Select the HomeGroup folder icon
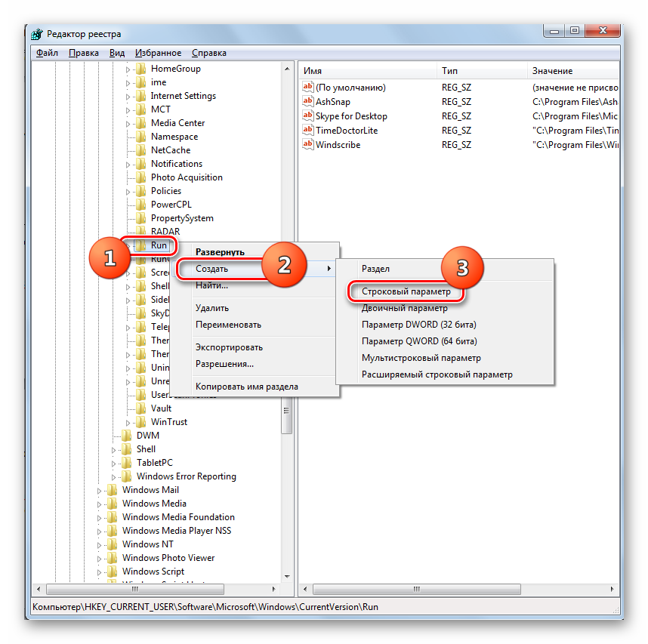The width and height of the screenshot is (648, 644). click(140, 69)
